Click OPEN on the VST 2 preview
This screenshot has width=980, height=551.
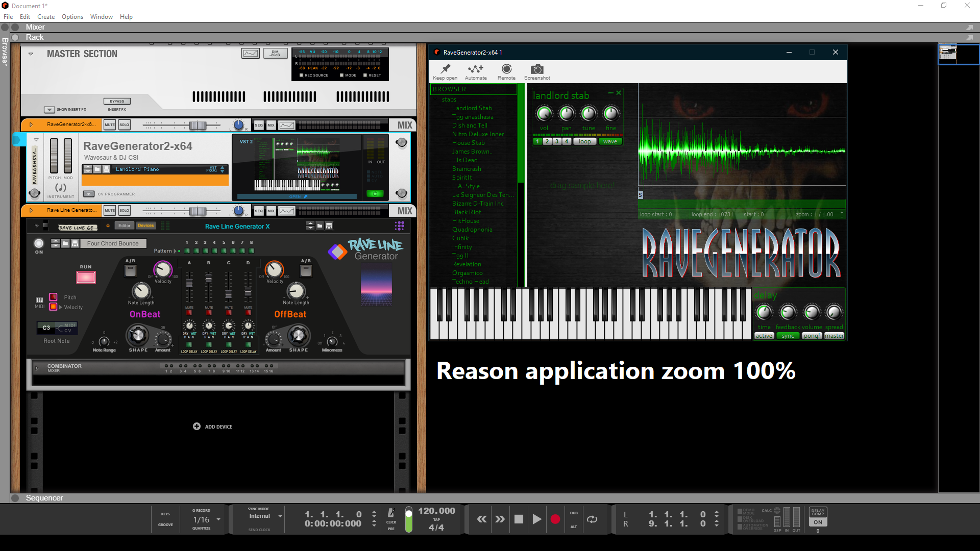pyautogui.click(x=297, y=196)
